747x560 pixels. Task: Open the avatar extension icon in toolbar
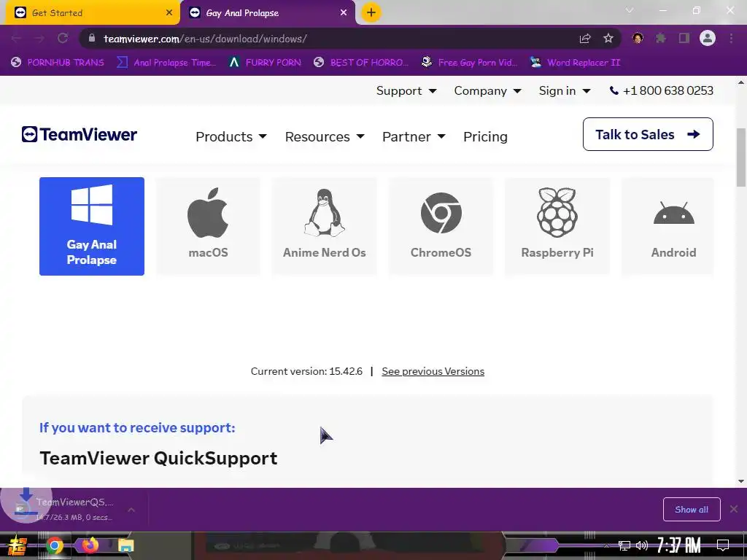click(x=638, y=38)
